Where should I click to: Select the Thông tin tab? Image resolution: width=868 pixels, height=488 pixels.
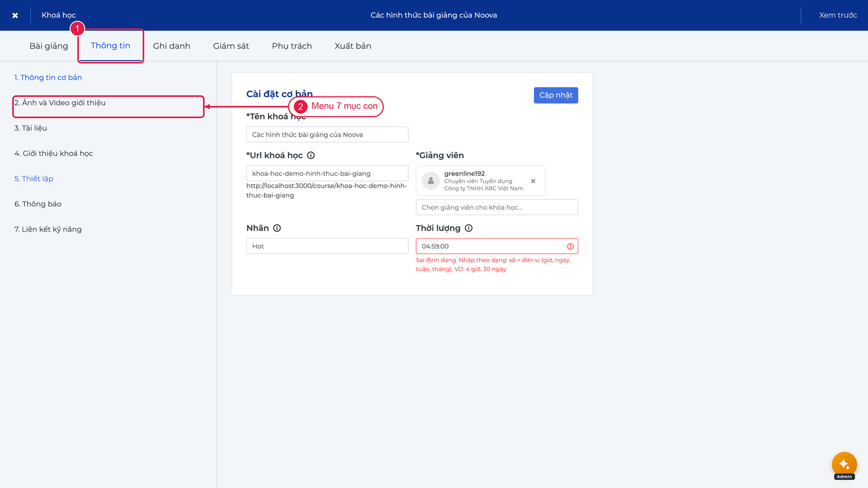(111, 46)
